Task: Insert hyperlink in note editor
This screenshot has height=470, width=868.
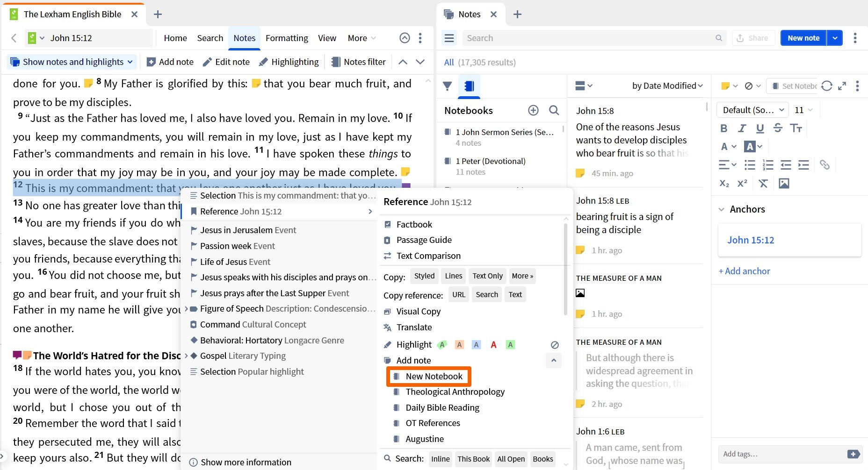Action: click(x=825, y=164)
